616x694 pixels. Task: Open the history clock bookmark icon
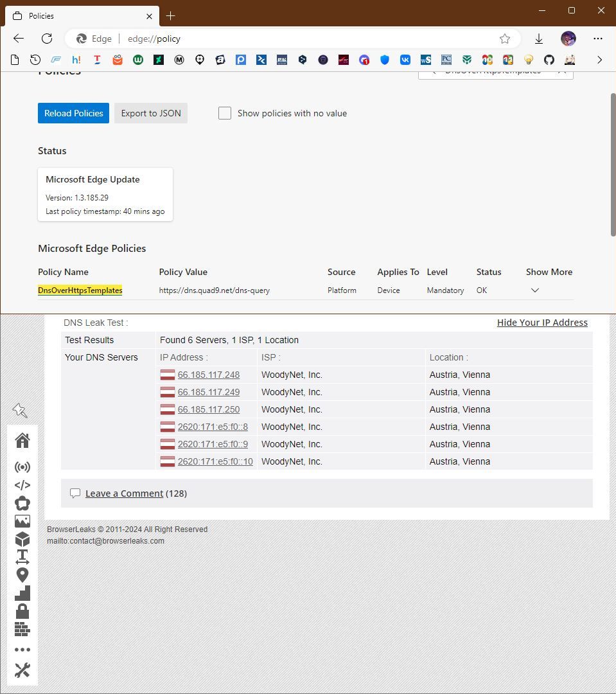click(x=35, y=60)
